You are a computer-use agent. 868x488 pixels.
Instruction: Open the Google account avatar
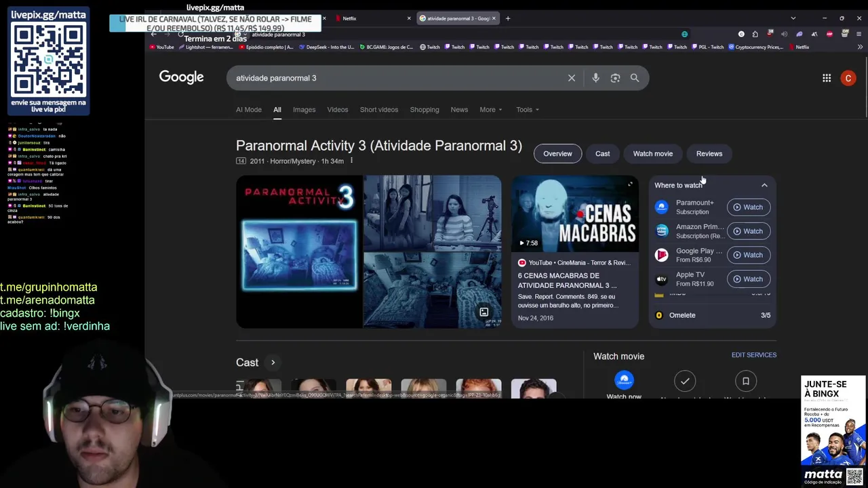point(848,78)
